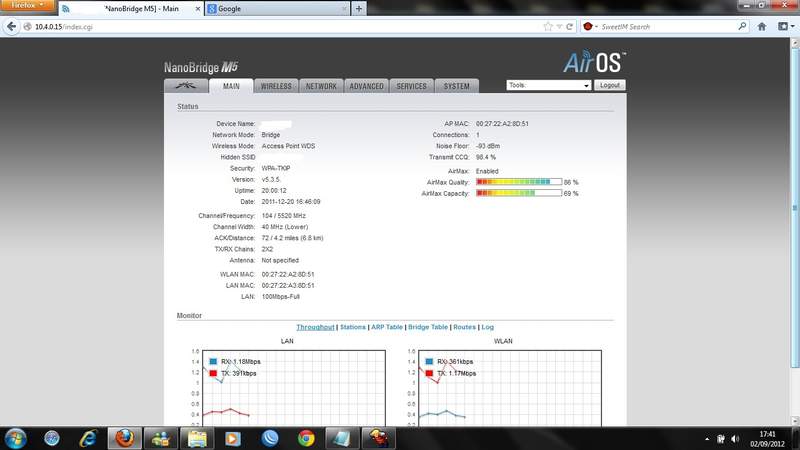Viewport: 800px width, 450px height.
Task: Click the AirOS logo
Action: (594, 62)
